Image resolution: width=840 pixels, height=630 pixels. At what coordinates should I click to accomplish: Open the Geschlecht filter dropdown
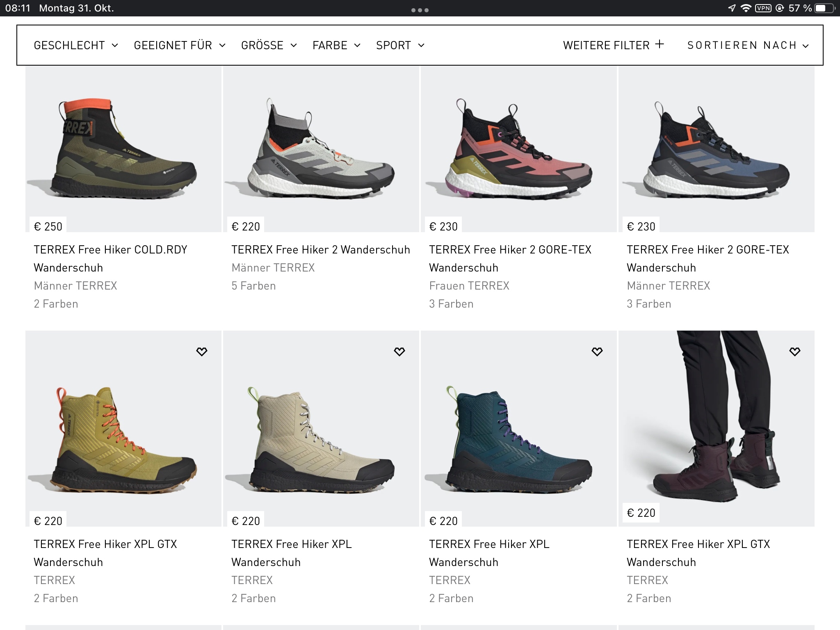click(x=76, y=45)
